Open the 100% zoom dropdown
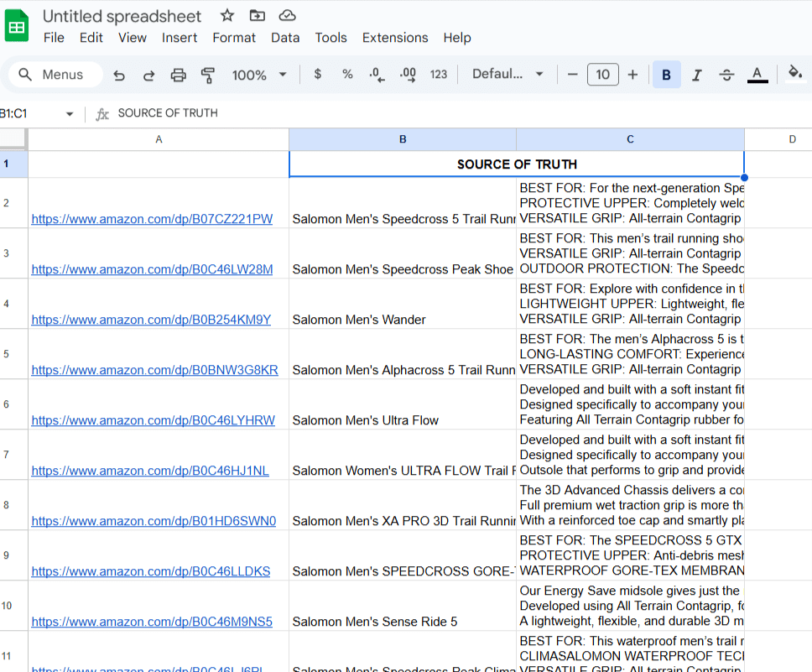 (259, 75)
